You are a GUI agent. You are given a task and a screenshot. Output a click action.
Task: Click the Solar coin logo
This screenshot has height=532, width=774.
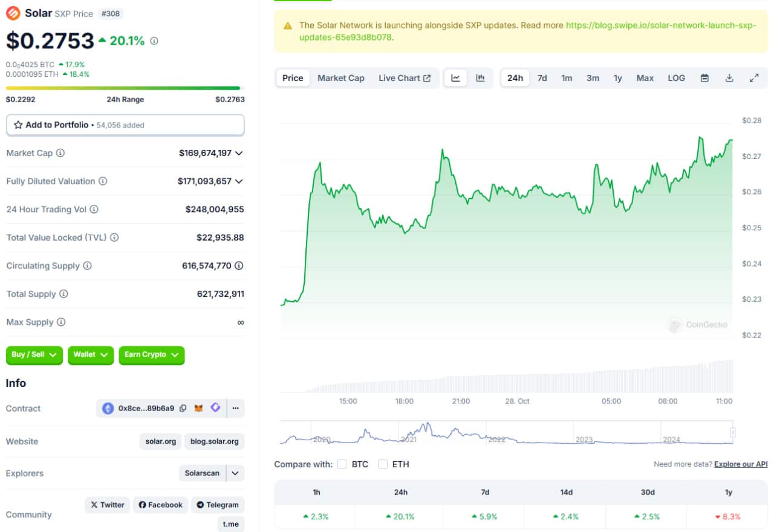13,13
